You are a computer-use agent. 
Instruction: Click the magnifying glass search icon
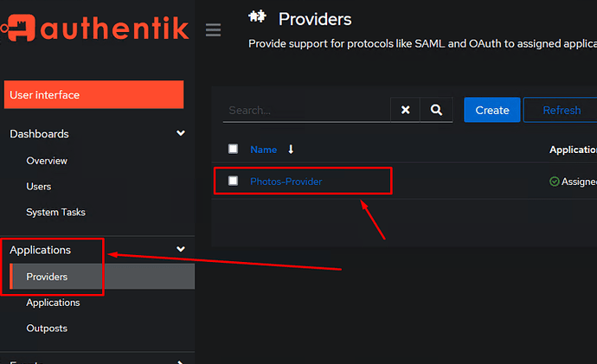point(436,110)
